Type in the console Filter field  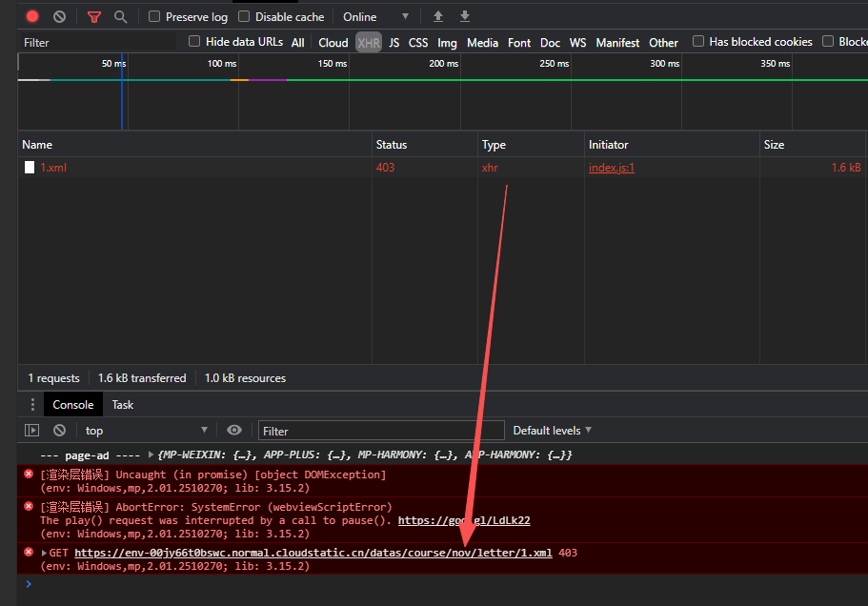pos(381,431)
